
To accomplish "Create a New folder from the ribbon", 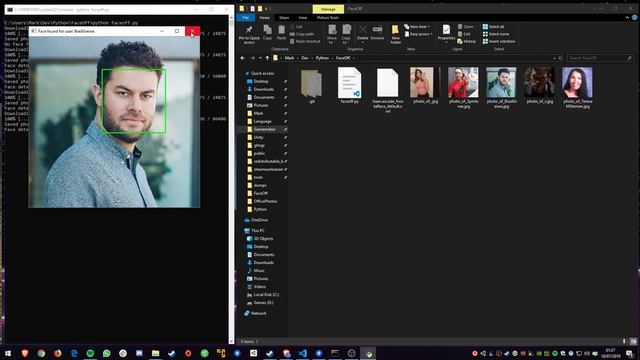I will click(x=395, y=34).
